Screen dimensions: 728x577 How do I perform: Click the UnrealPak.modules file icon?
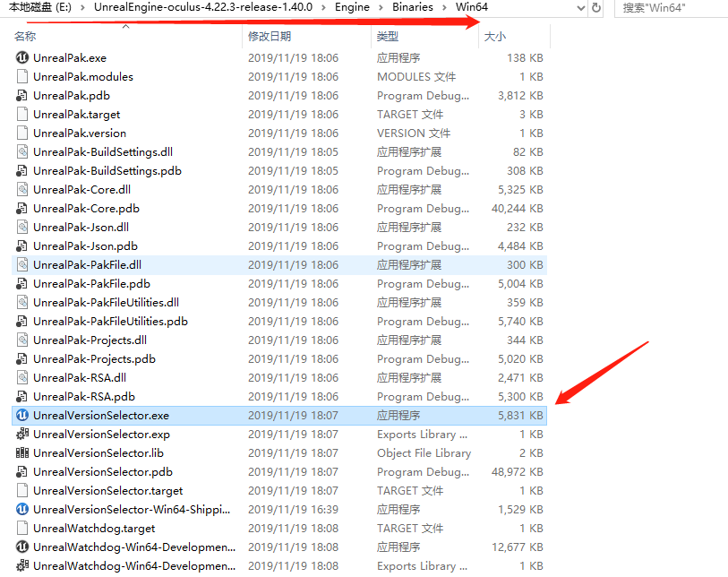(22, 77)
